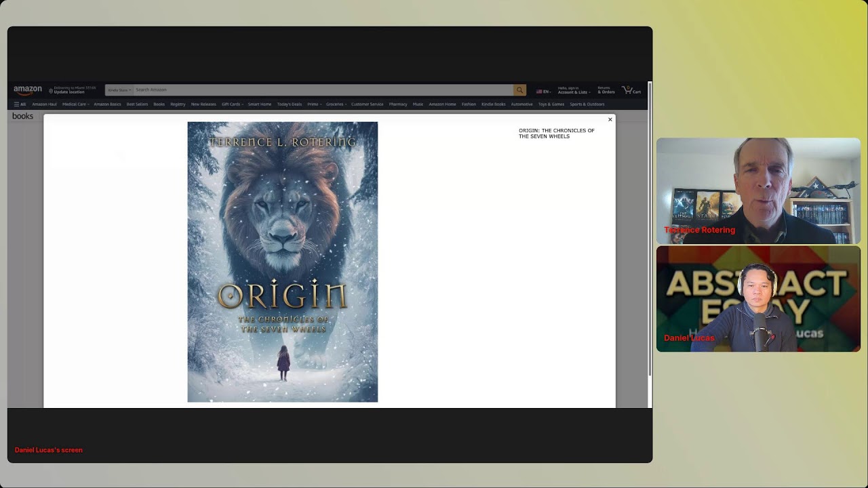Expand the Groceries menu
This screenshot has width=868, height=488.
(x=336, y=104)
